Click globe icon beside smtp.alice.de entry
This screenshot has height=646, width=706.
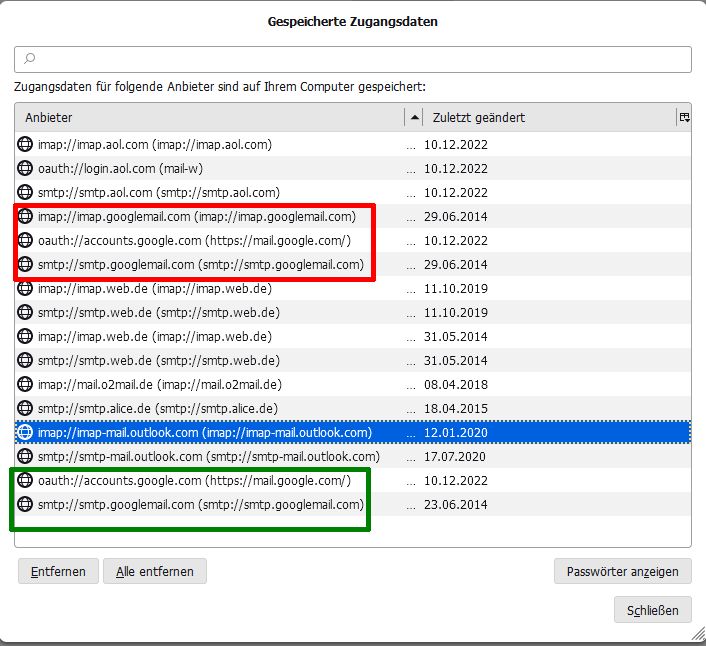26,409
